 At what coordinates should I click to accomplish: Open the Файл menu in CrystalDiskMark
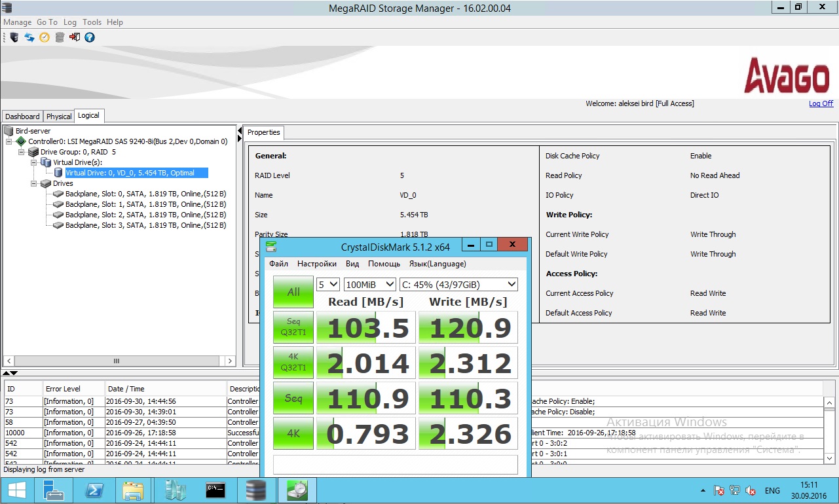[278, 264]
